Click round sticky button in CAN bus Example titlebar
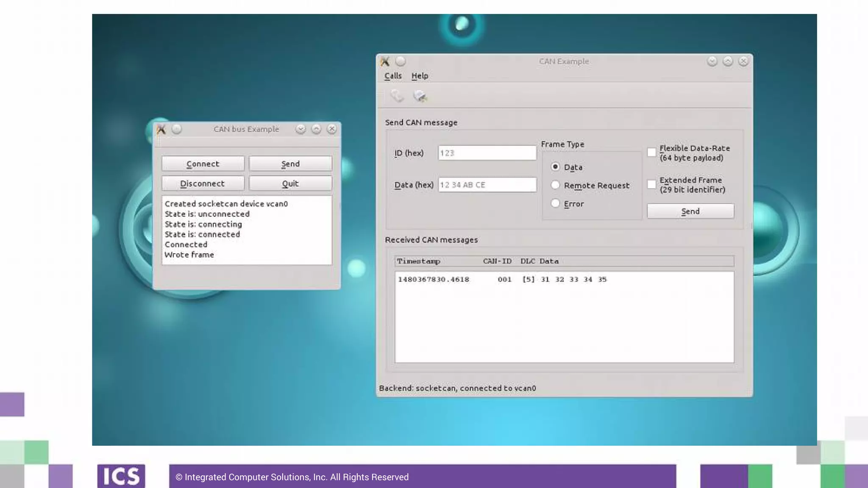Image resolution: width=868 pixels, height=488 pixels. click(177, 129)
